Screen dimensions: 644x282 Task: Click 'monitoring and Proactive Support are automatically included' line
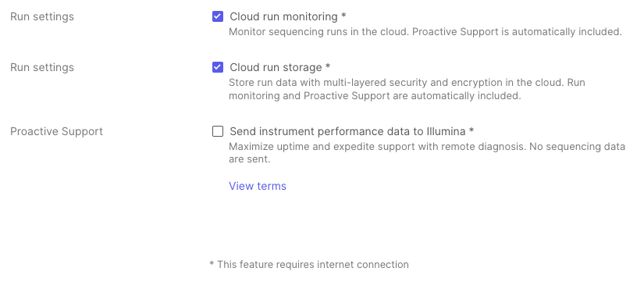click(375, 96)
